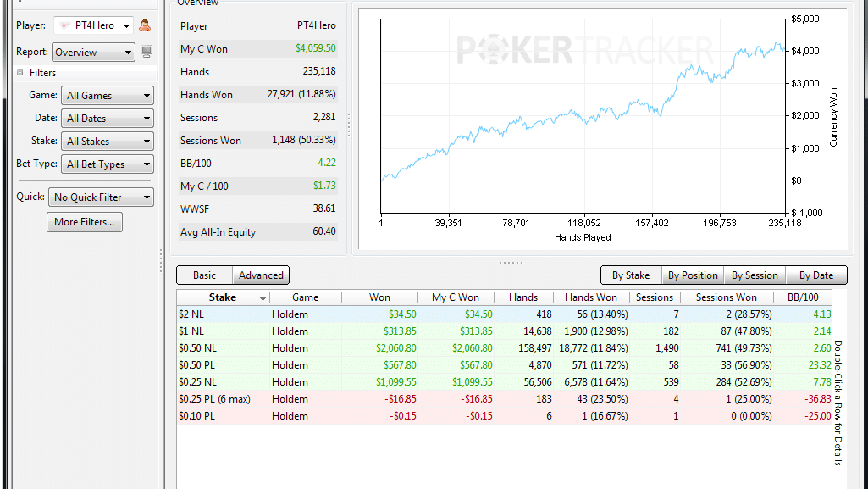
Task: Sort by the Sessions Won column header
Action: [727, 297]
